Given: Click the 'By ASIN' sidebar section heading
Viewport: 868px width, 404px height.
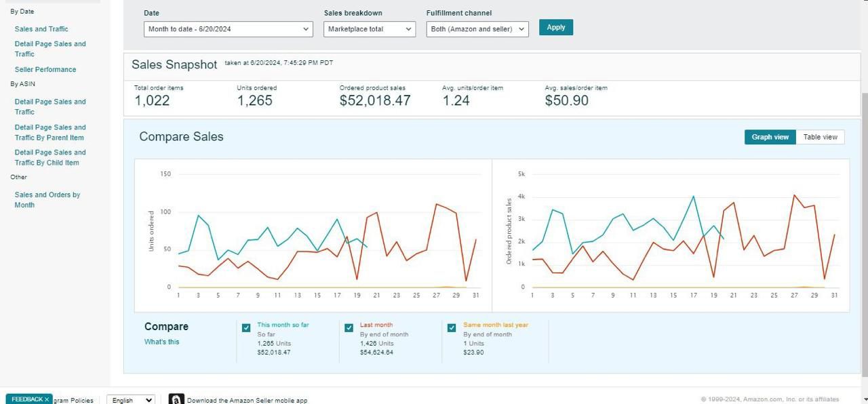Looking at the screenshot, I should point(22,84).
